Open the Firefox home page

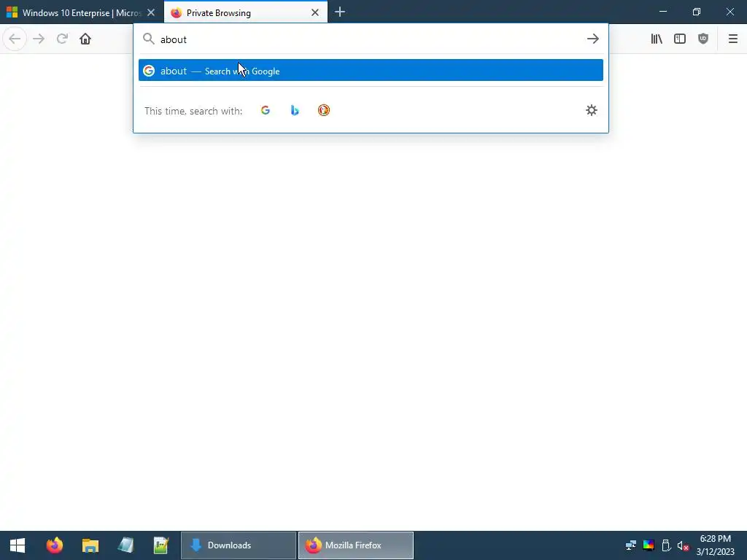[x=85, y=39]
